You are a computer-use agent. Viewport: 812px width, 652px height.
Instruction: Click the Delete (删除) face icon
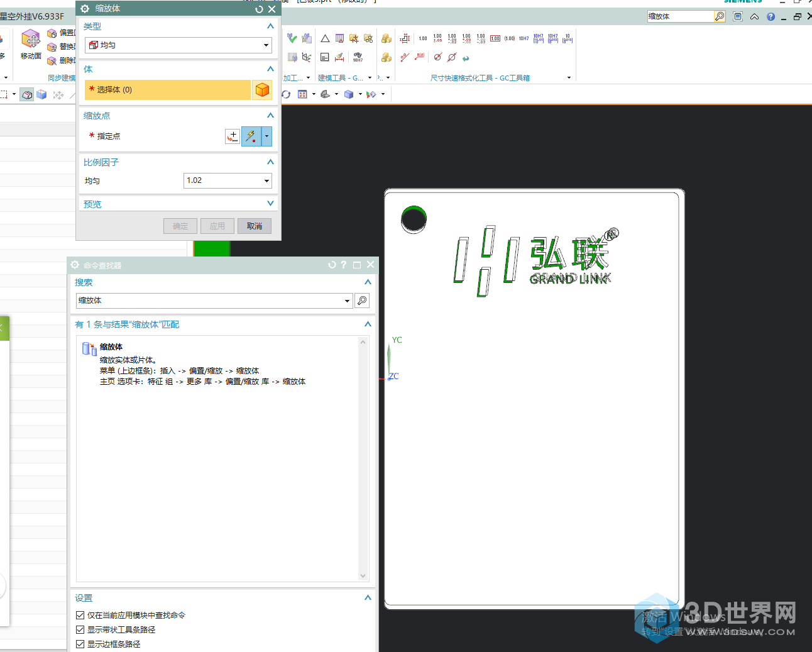point(52,61)
